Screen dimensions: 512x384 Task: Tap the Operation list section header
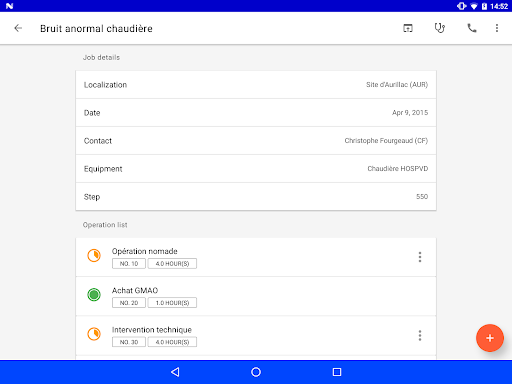pos(105,225)
